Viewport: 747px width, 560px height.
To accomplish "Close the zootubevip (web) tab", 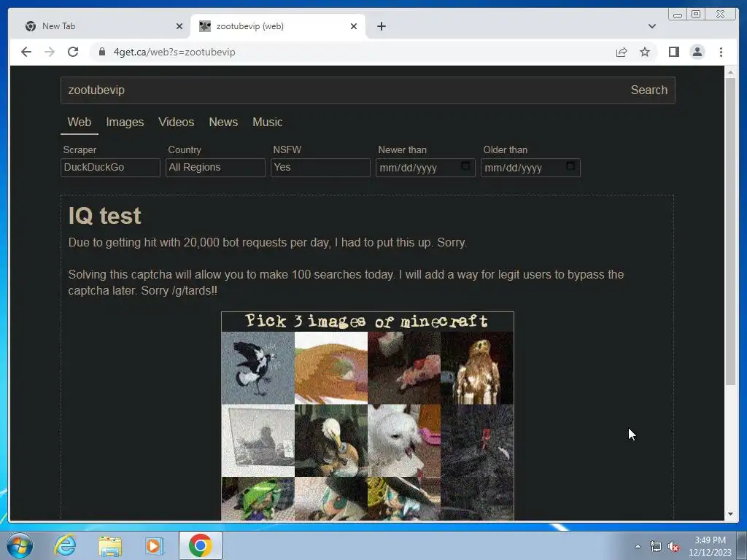I will [x=354, y=26].
